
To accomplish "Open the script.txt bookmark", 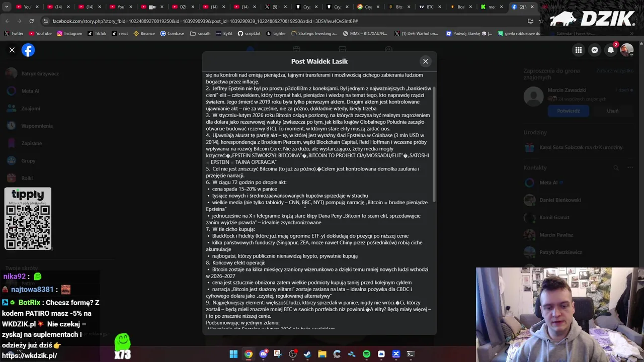I will point(249,34).
